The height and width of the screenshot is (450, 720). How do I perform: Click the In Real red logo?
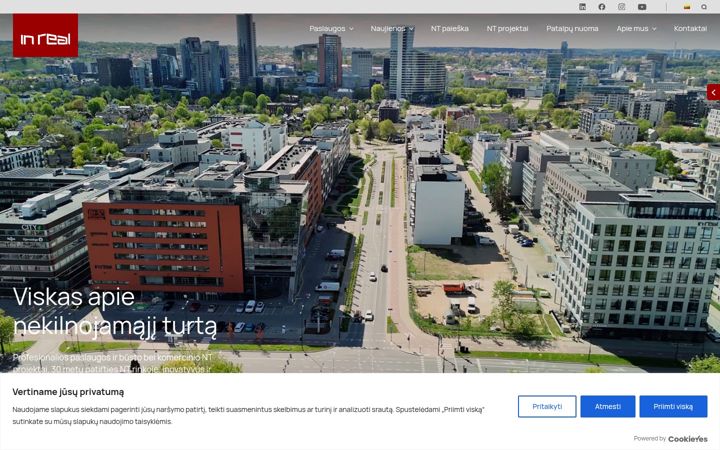pyautogui.click(x=45, y=35)
